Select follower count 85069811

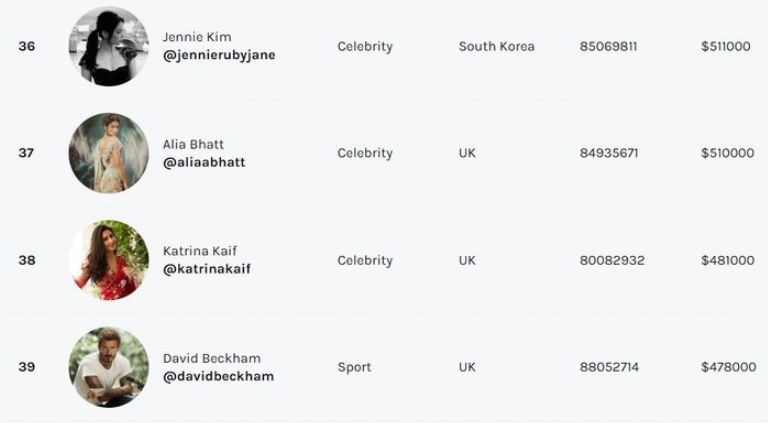tap(608, 47)
